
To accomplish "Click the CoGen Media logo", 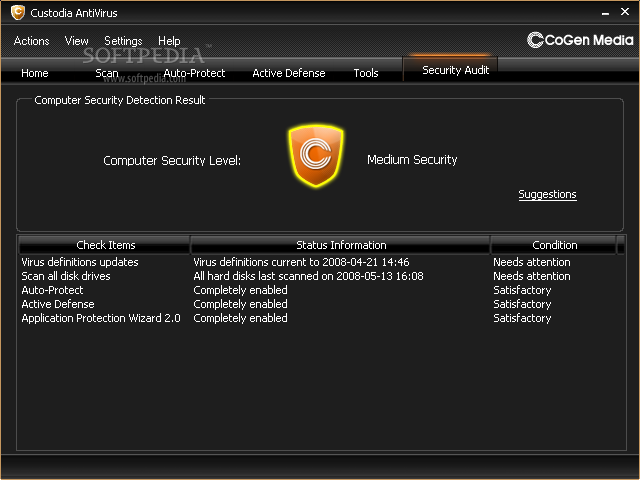I will (x=579, y=40).
